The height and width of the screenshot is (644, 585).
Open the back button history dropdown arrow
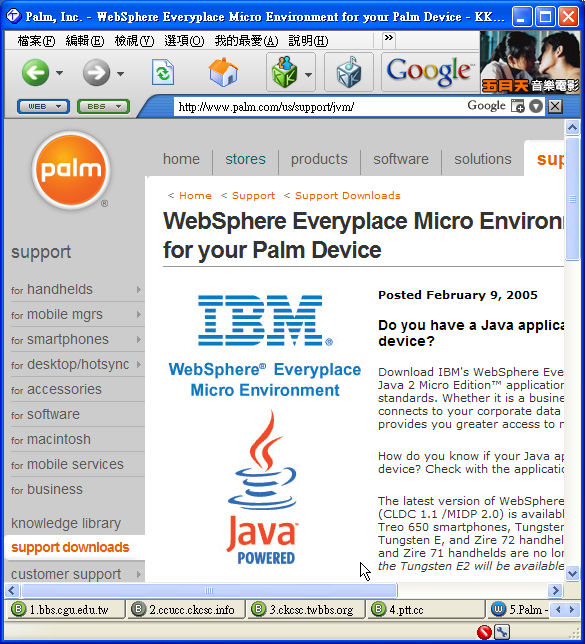coord(60,73)
